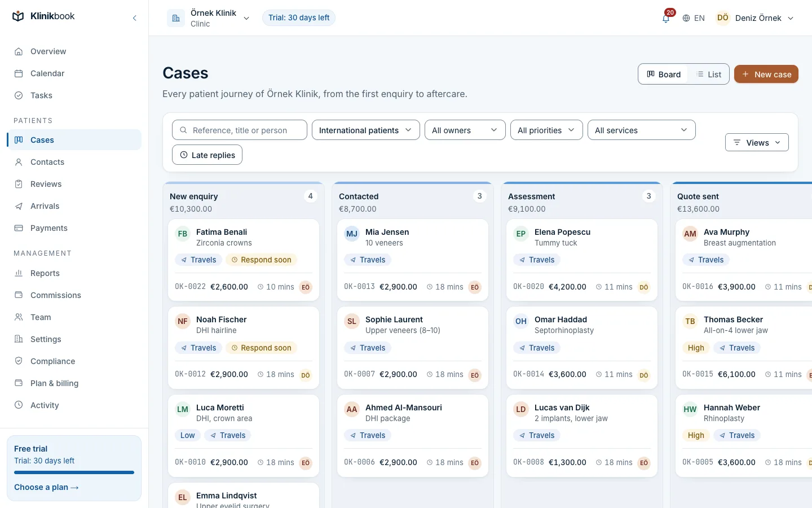The height and width of the screenshot is (508, 812).
Task: Click owner avatar DÖ on case OK-0020
Action: [644, 287]
